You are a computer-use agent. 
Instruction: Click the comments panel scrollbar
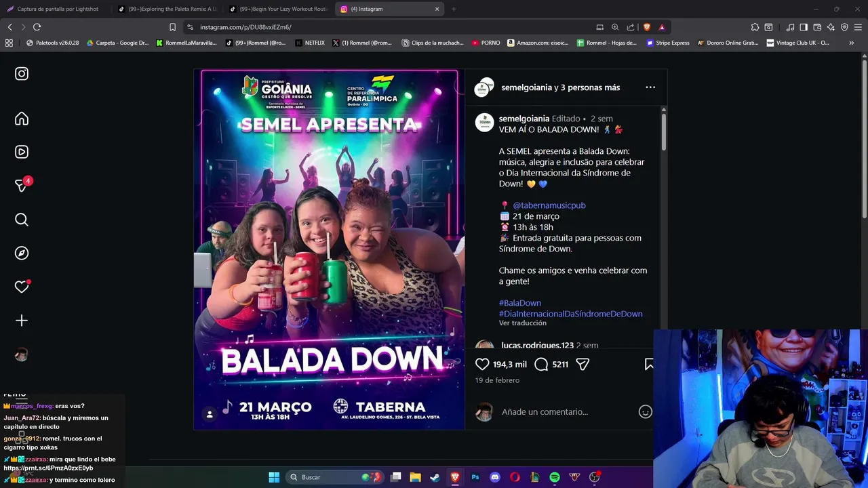coord(664,132)
